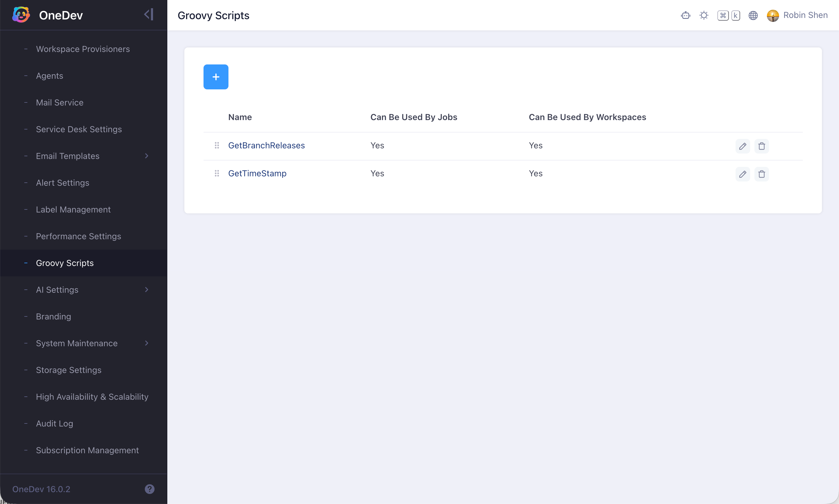This screenshot has width=839, height=504.
Task: Open the language globe icon
Action: coord(753,15)
